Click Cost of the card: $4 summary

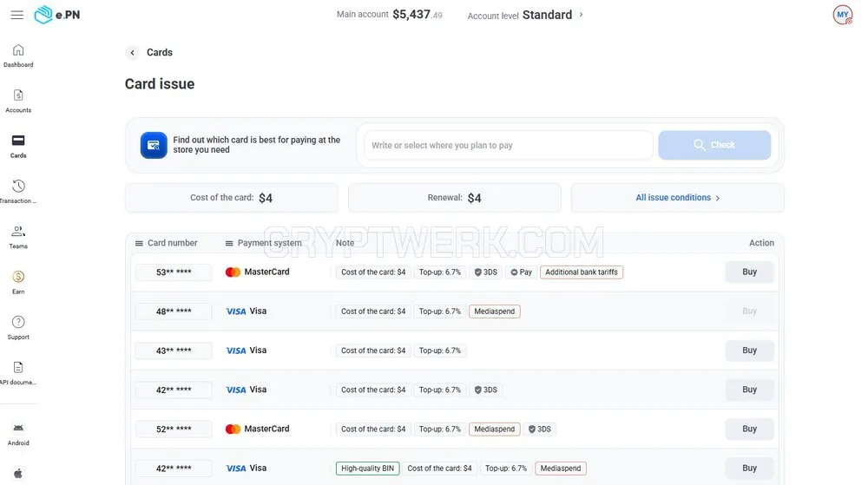click(x=232, y=198)
